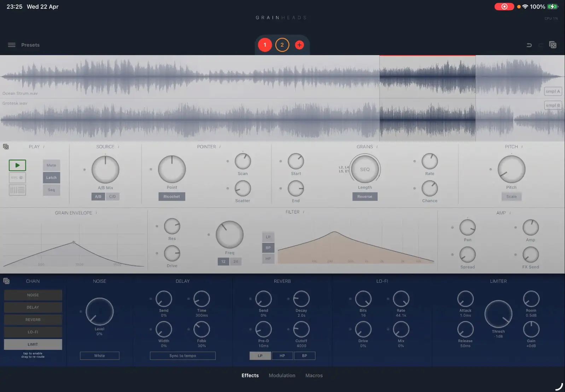Select C/D source pair
Screen dimensions: 565x392
(112, 197)
